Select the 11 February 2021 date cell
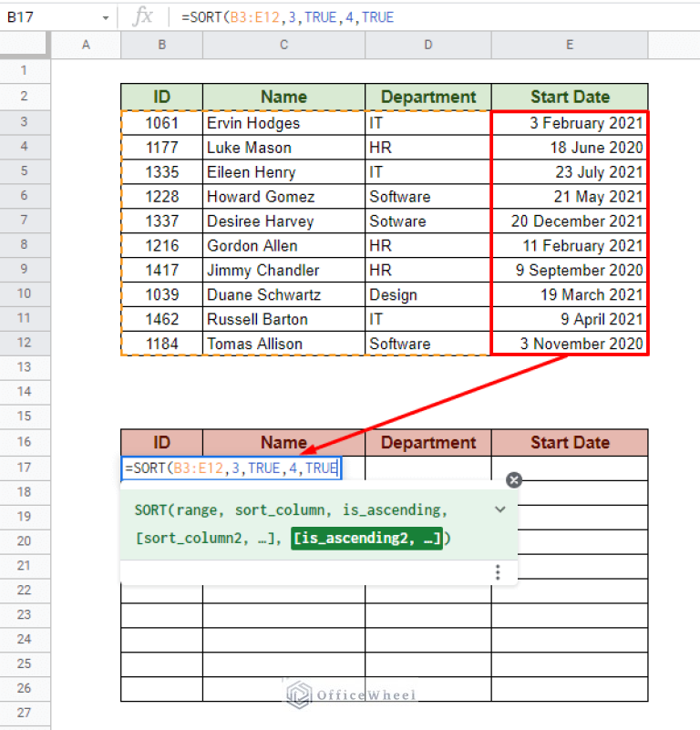The height and width of the screenshot is (730, 700). 570,246
